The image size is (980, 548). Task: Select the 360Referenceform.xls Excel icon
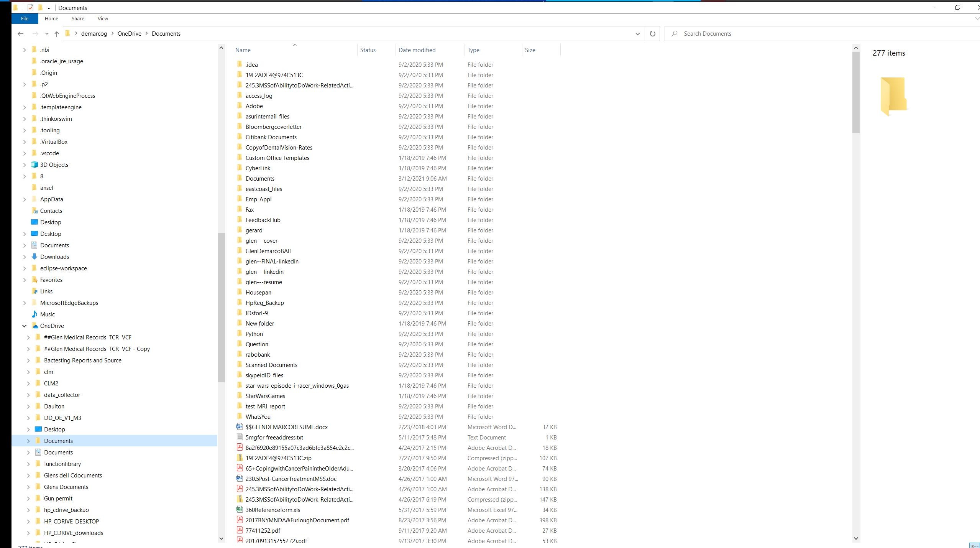(240, 510)
